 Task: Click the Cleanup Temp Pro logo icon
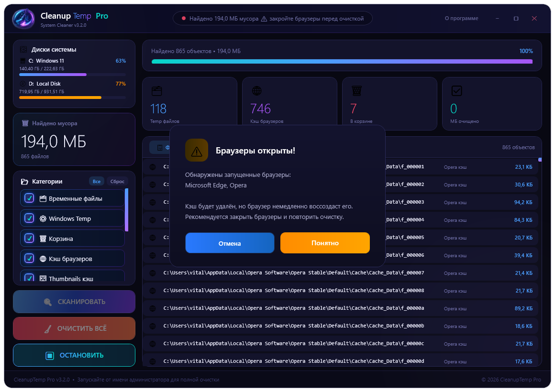click(x=23, y=18)
